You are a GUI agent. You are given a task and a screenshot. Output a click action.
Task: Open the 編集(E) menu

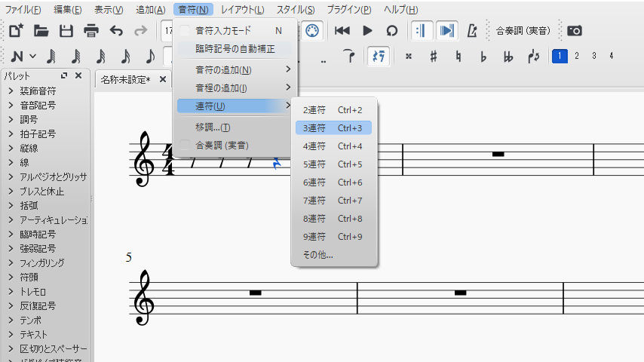pyautogui.click(x=68, y=10)
